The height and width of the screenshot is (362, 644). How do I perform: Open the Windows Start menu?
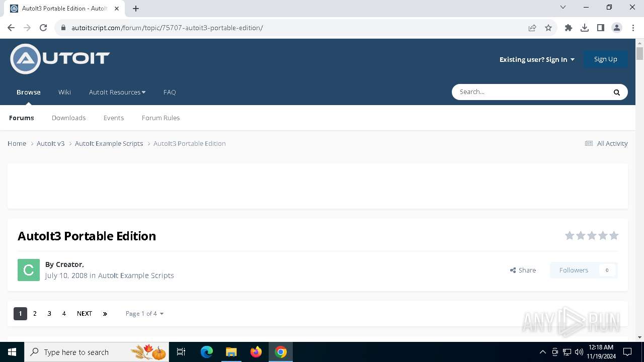12,352
